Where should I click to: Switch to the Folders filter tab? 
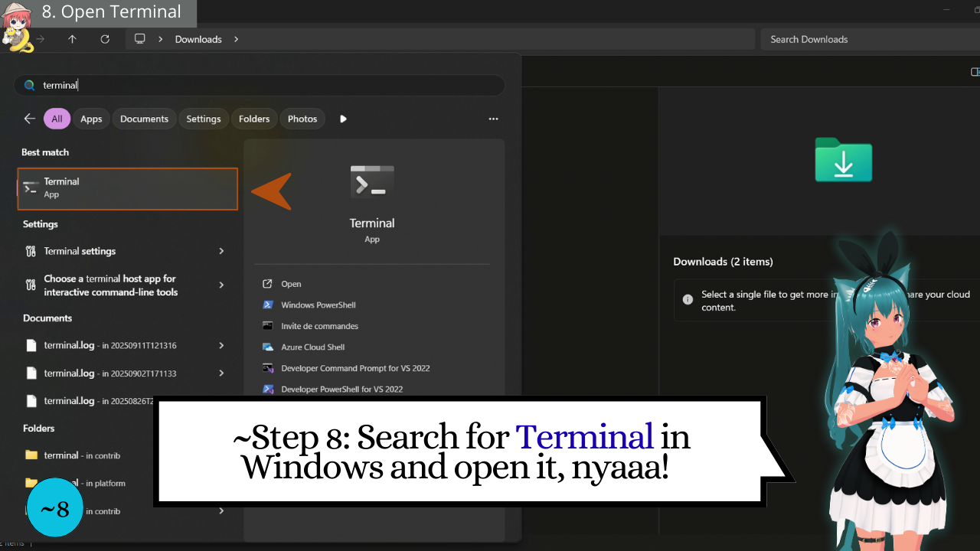pos(254,119)
